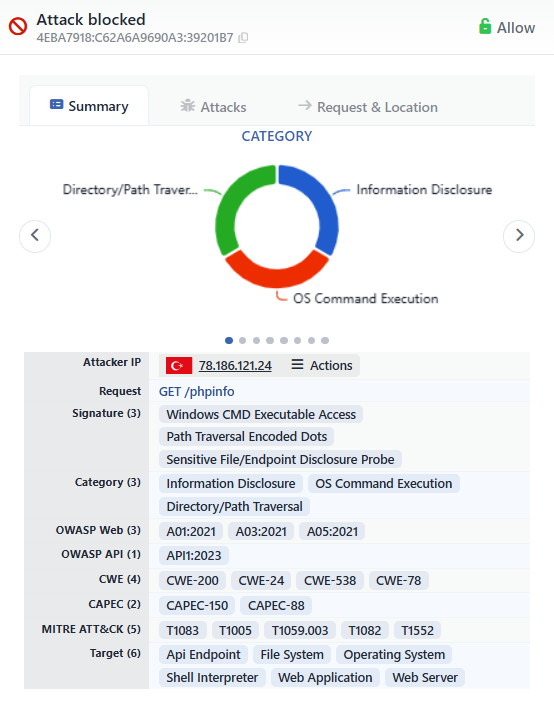The height and width of the screenshot is (701, 554).
Task: Click the hamburger menu icon next to Actions
Action: point(297,364)
